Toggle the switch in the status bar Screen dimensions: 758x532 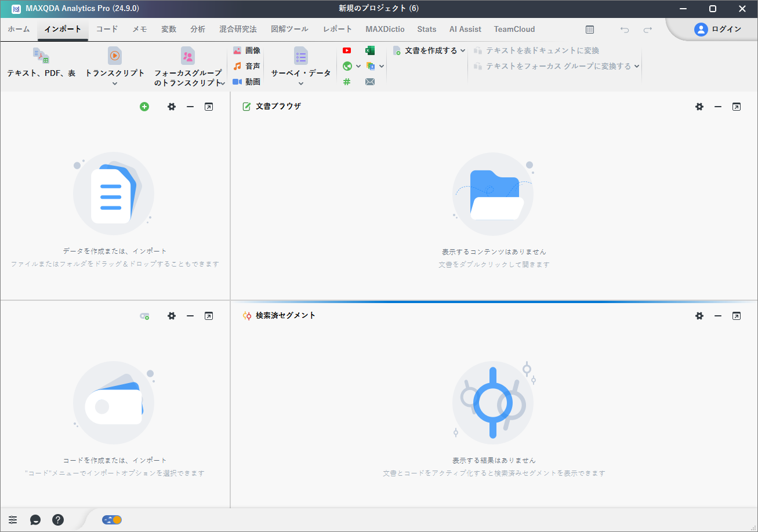112,520
